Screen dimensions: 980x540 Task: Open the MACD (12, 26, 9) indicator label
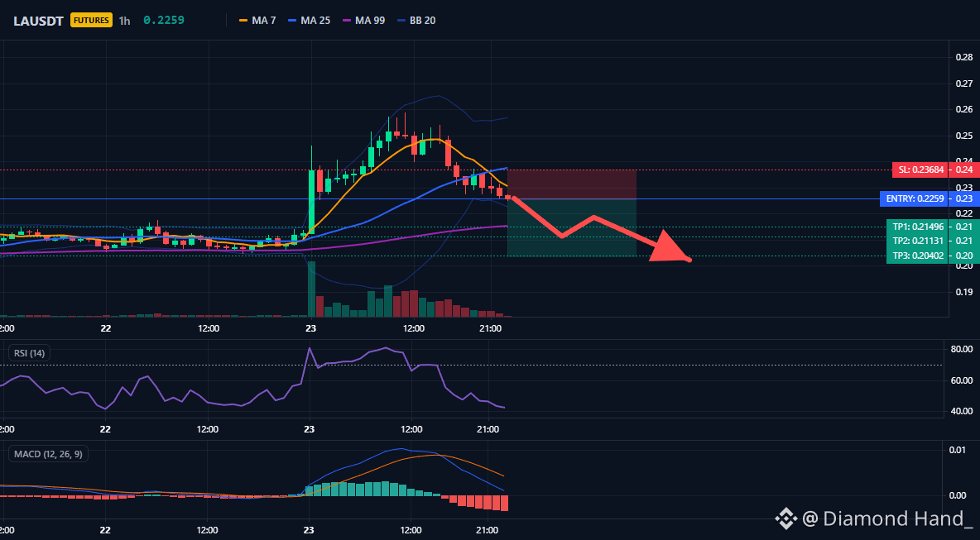pos(47,454)
